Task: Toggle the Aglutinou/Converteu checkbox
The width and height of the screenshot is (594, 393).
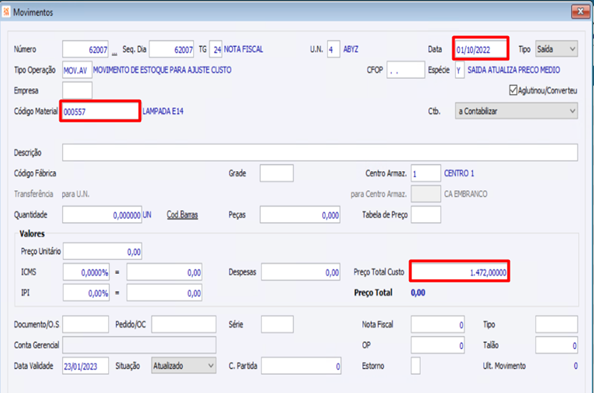Action: click(x=513, y=90)
